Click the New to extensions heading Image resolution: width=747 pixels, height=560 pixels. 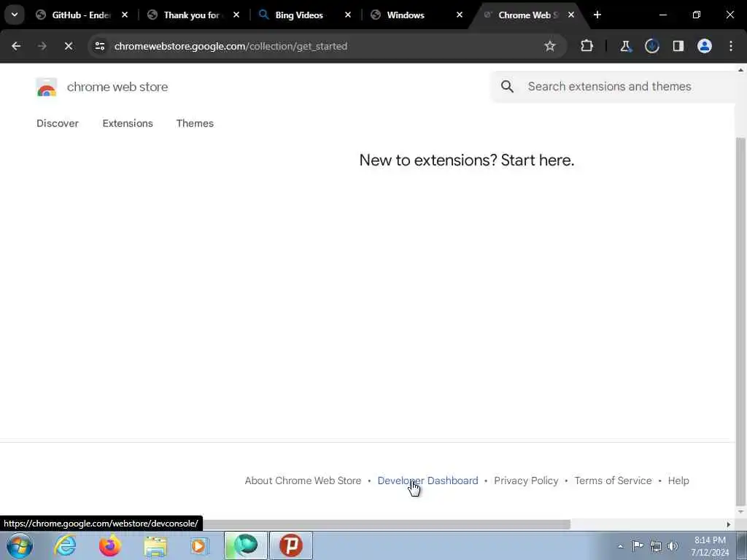[x=466, y=160]
